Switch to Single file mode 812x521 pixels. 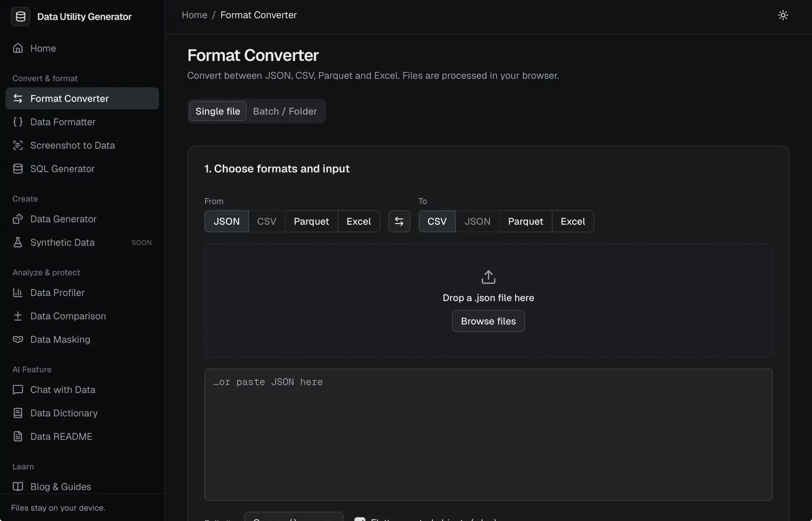tap(218, 111)
